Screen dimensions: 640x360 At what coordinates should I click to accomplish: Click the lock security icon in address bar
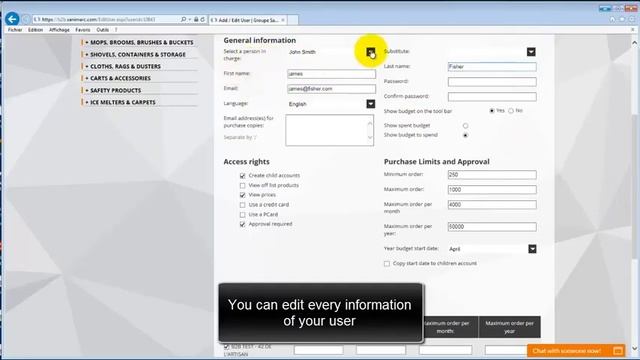pos(196,19)
